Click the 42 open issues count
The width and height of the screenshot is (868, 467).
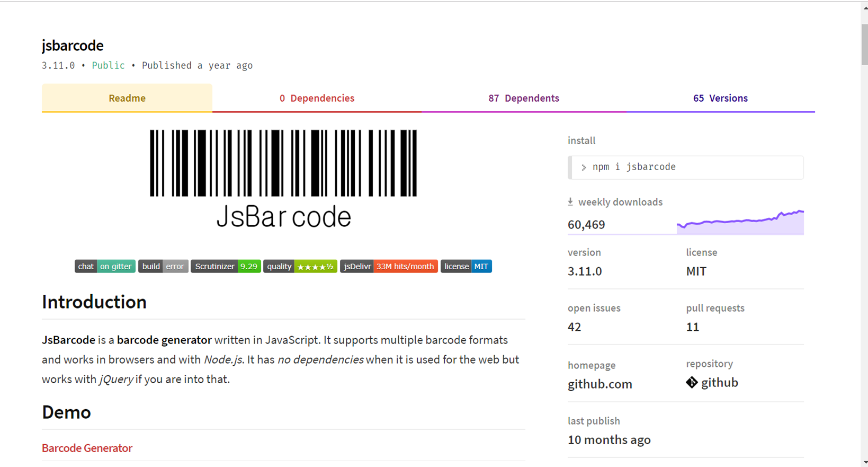(575, 327)
